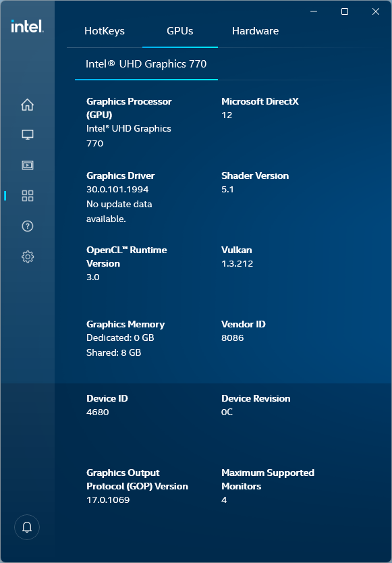Click the Graphics Processor (GPU) heading
Viewport: 392px width, 563px height.
[x=129, y=109]
